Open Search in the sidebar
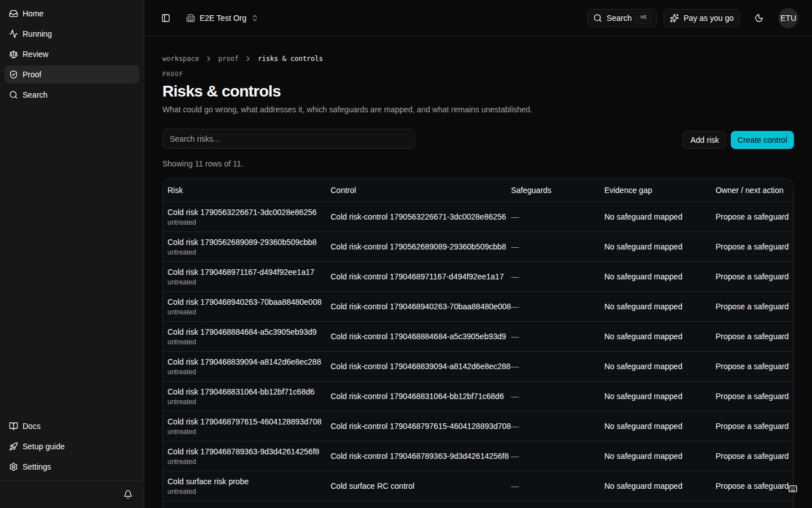 [x=72, y=95]
